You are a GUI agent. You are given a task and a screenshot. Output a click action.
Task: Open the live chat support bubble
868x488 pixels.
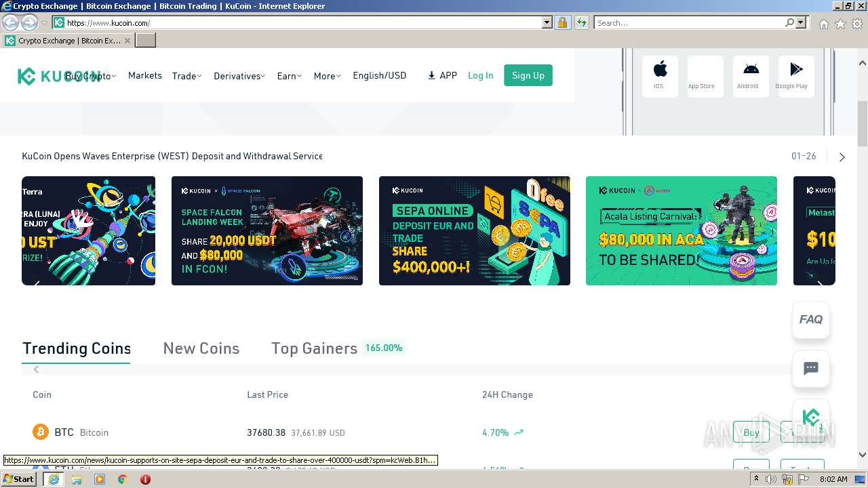[x=811, y=369]
